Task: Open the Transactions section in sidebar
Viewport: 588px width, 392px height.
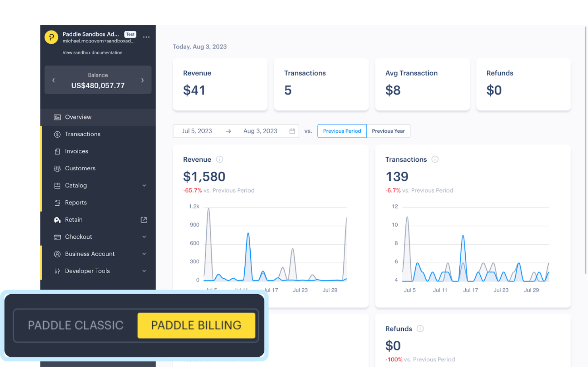Action: 82,134
